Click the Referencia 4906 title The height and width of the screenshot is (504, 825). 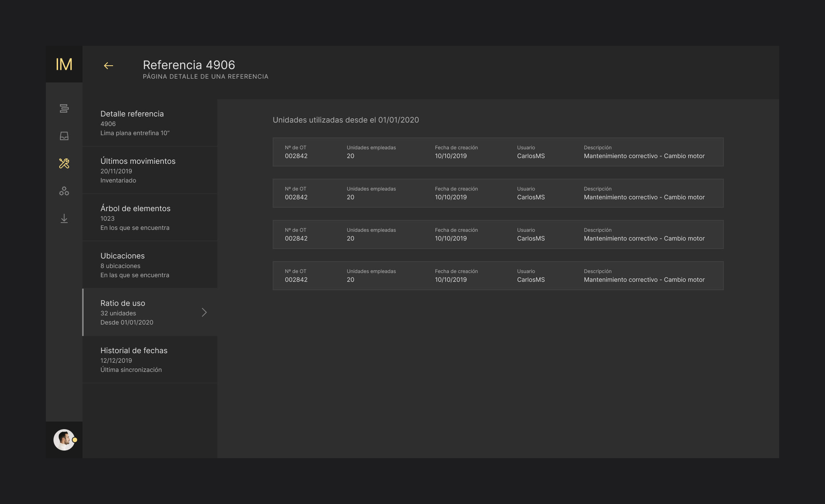click(189, 65)
